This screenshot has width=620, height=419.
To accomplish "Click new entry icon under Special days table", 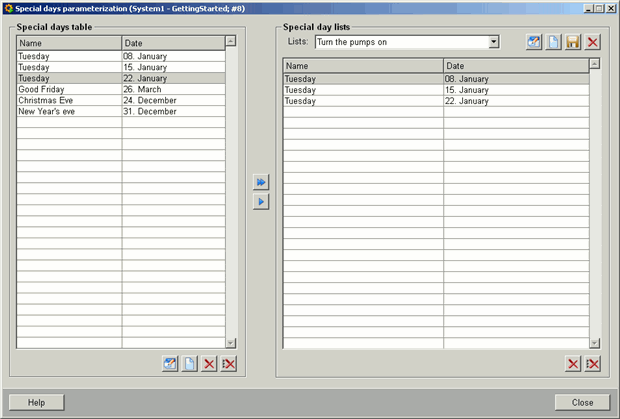I will [190, 364].
